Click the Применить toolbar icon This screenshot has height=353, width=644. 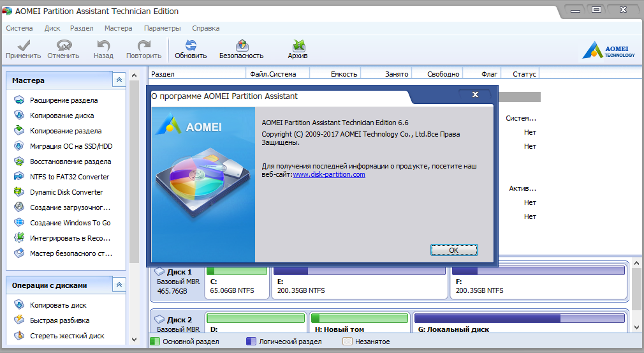pos(24,45)
